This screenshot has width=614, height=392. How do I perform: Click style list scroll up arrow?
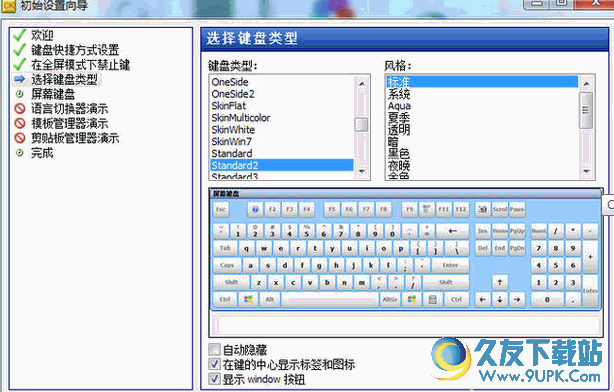pos(586,83)
